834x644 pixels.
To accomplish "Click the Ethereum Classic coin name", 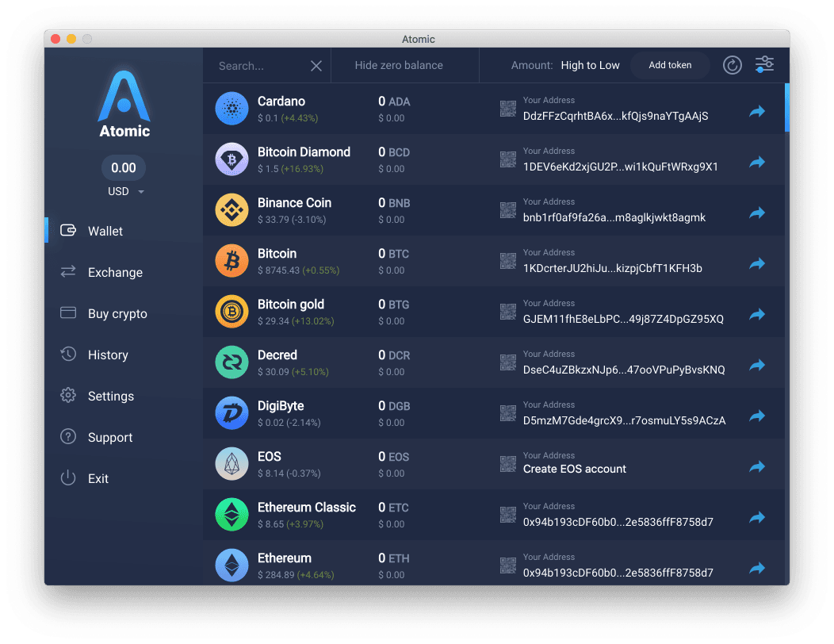I will pos(306,508).
